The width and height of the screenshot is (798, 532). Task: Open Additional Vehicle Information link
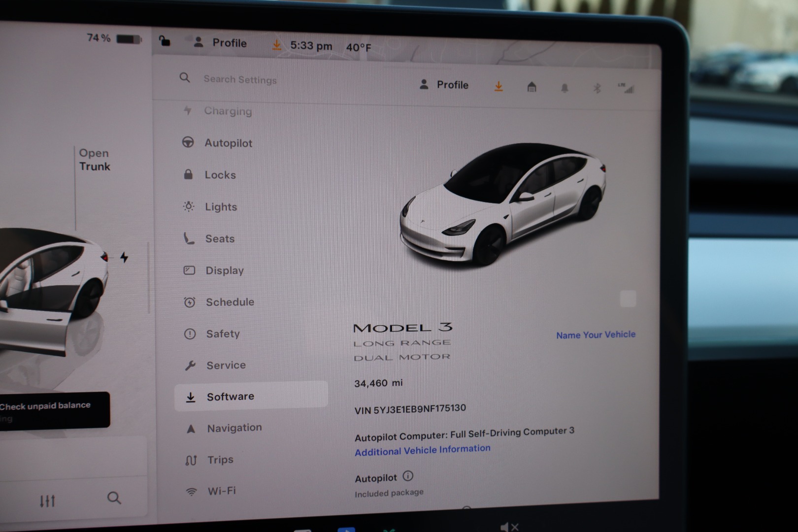point(422,450)
